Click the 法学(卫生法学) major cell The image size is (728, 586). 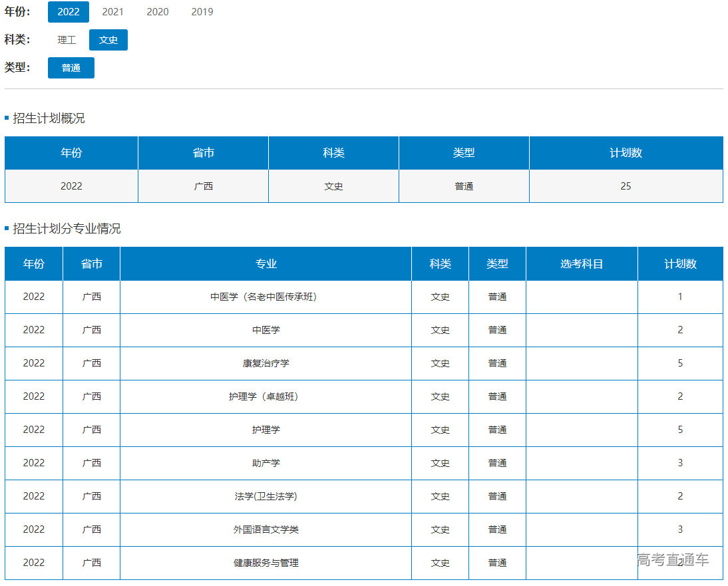click(266, 496)
